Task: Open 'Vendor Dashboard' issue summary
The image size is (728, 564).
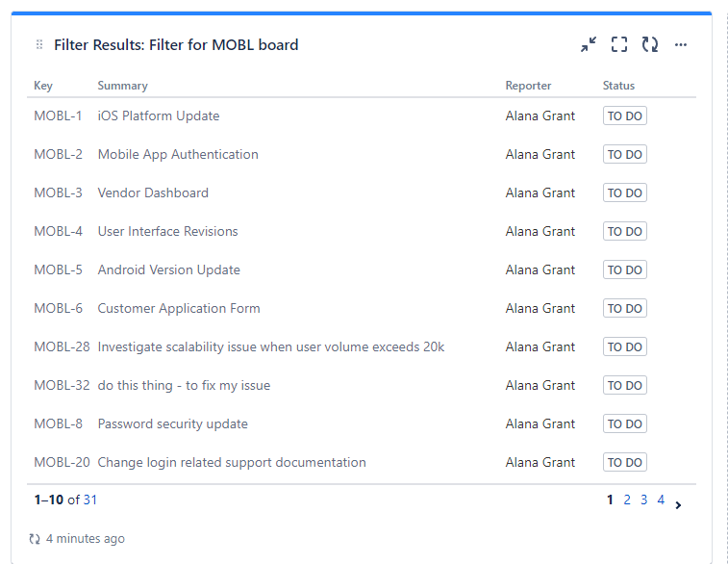Action: pos(153,192)
